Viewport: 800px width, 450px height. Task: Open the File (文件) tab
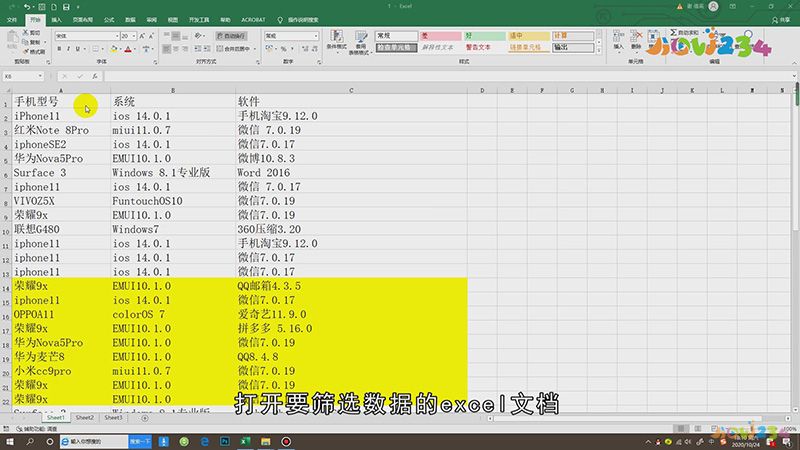point(12,20)
